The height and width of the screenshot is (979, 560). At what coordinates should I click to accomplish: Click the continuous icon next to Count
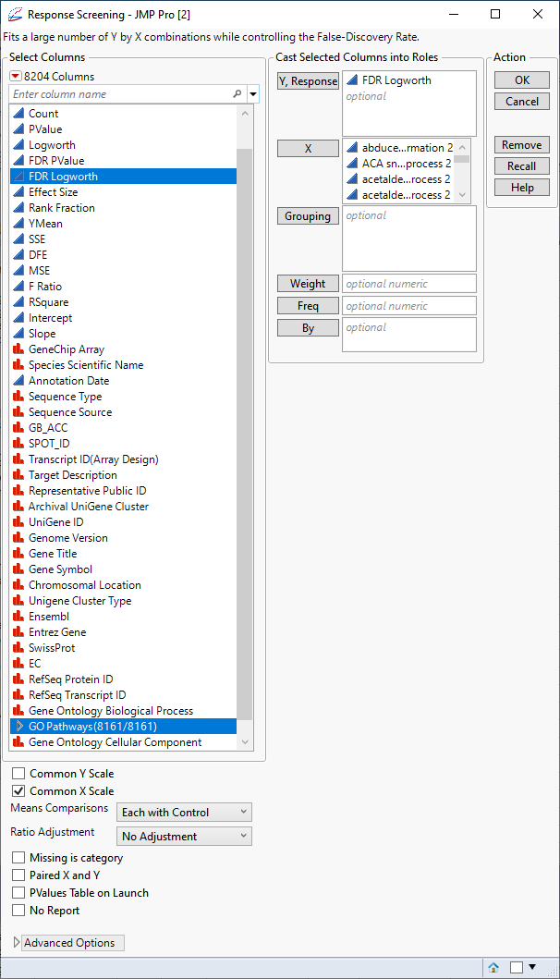[18, 114]
